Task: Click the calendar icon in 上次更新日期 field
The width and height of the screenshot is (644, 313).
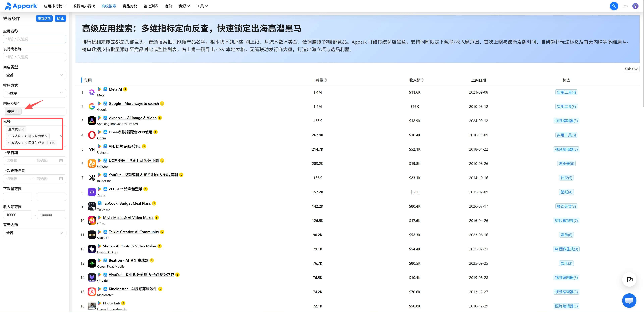Action: [x=61, y=179]
